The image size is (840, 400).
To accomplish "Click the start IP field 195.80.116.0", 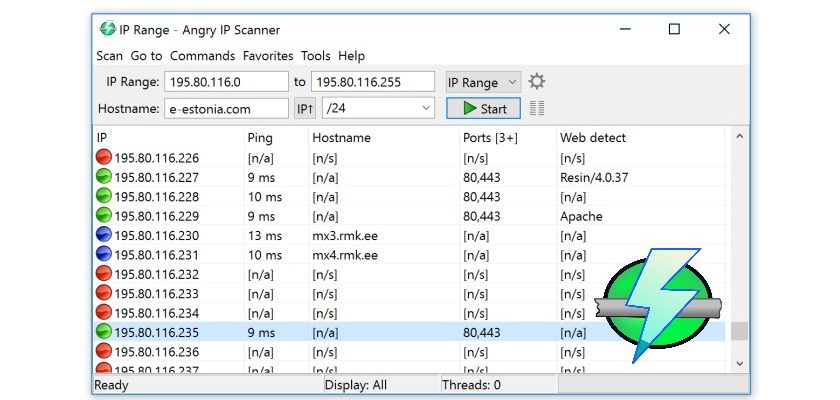I will pyautogui.click(x=226, y=82).
